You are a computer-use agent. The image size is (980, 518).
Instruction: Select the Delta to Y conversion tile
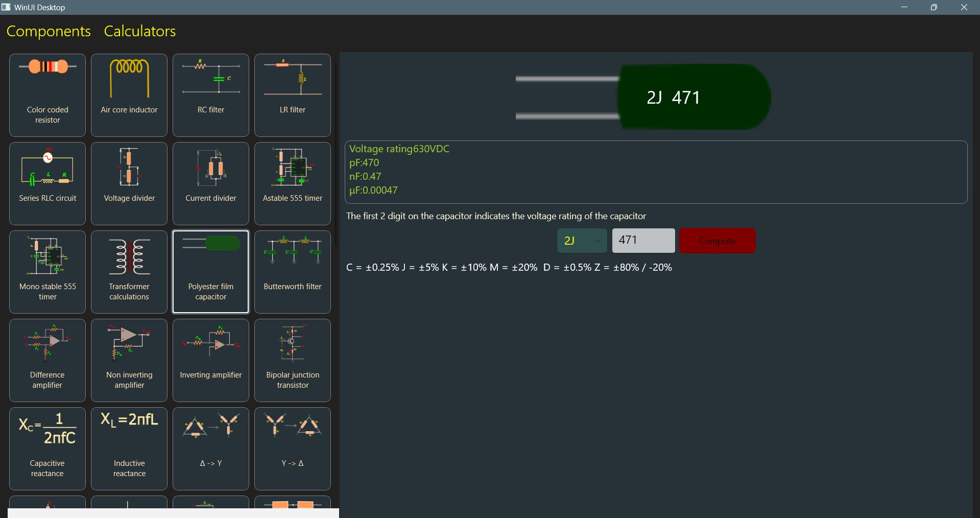211,449
